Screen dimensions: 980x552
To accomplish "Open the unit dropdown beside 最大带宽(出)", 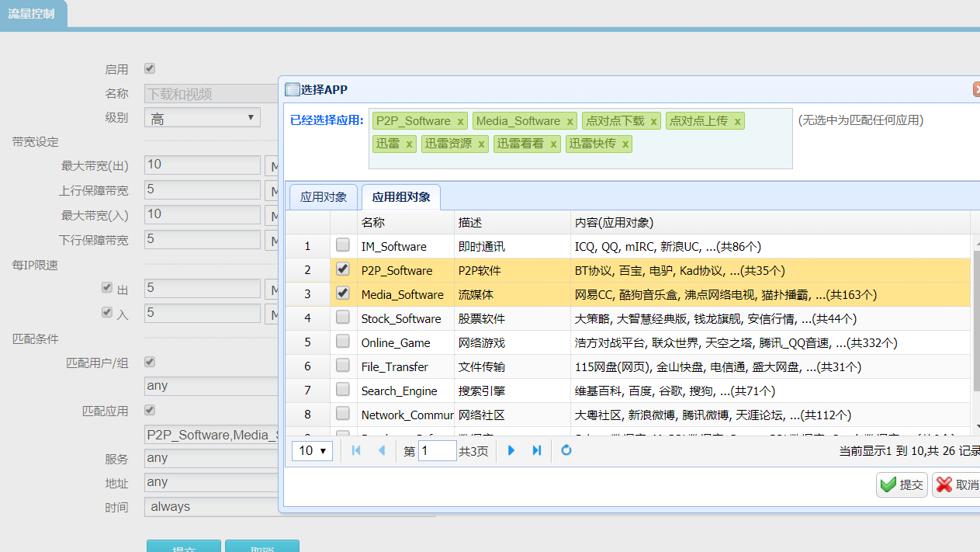I will tap(272, 165).
